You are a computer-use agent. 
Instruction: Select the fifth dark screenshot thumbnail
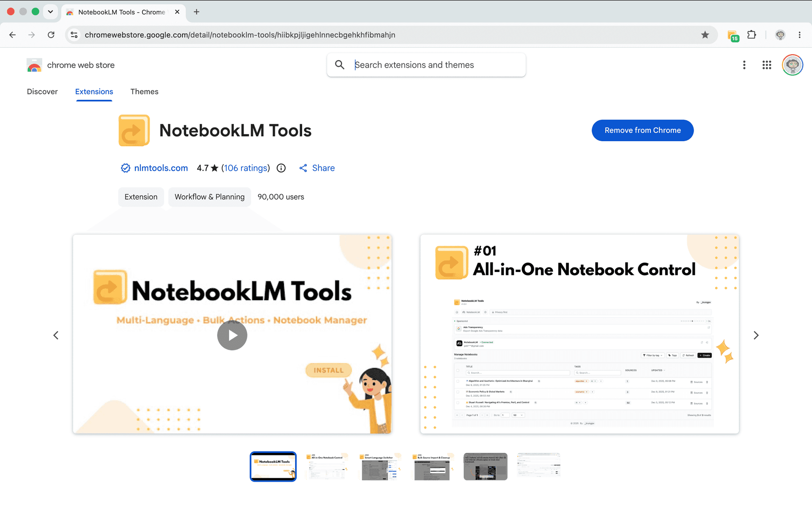click(486, 466)
